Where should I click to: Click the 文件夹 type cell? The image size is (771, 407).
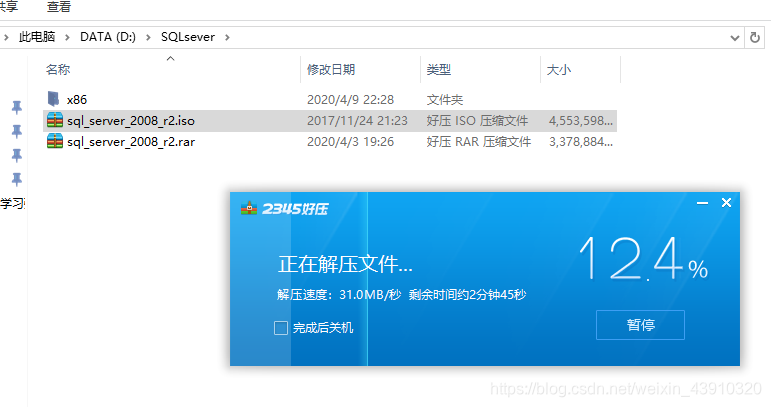445,100
